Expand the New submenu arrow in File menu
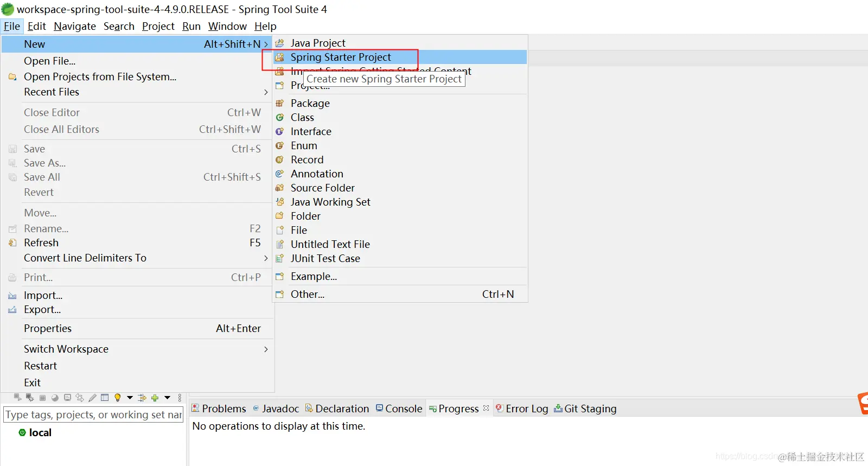Image resolution: width=868 pixels, height=466 pixels. coord(266,44)
